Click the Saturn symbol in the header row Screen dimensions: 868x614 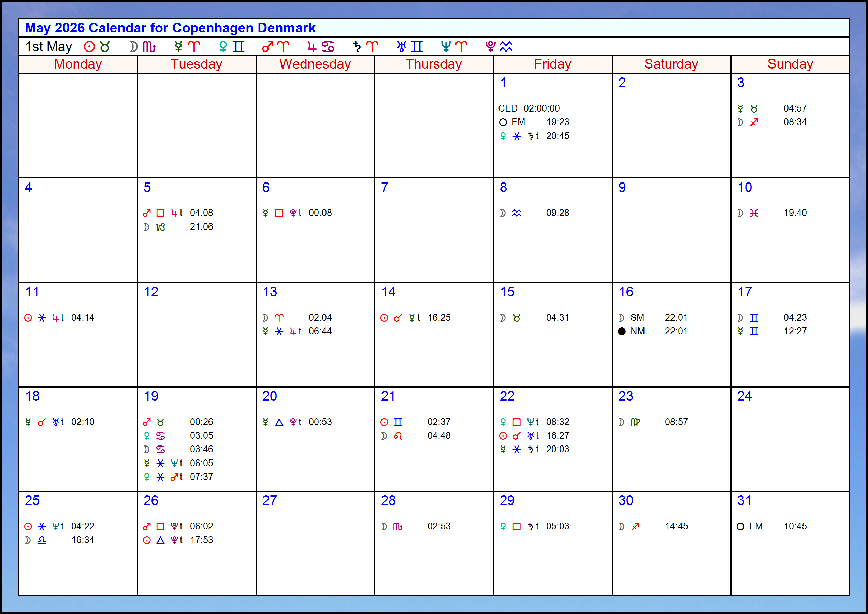click(357, 46)
